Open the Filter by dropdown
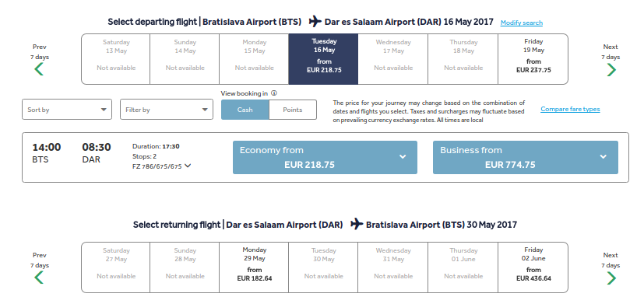Viewport: 644px width, 297px height. [x=167, y=110]
